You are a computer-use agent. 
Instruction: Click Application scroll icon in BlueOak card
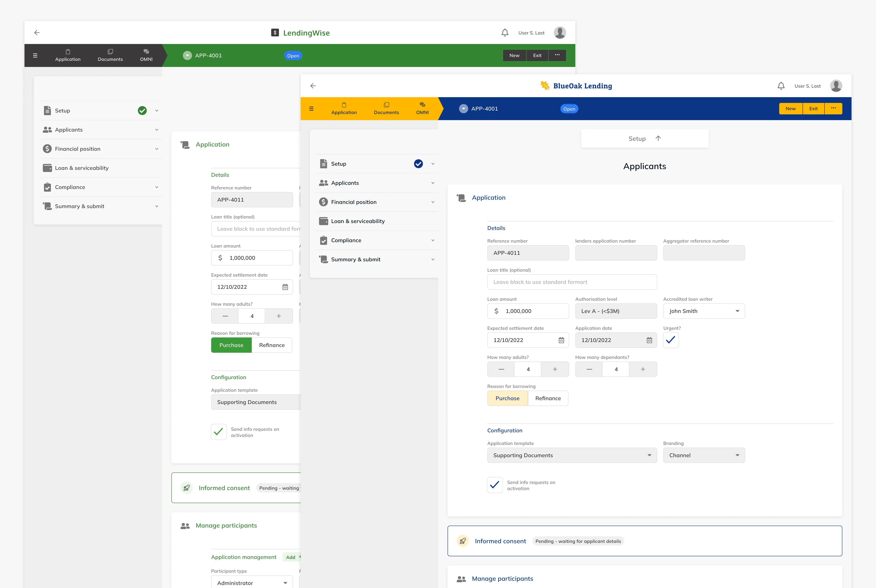point(461,198)
